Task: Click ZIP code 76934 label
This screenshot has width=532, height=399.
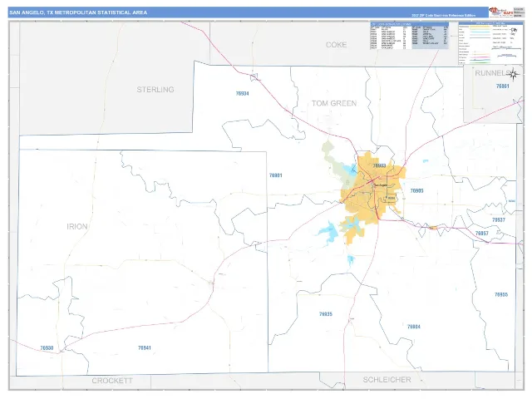Action: [x=242, y=94]
